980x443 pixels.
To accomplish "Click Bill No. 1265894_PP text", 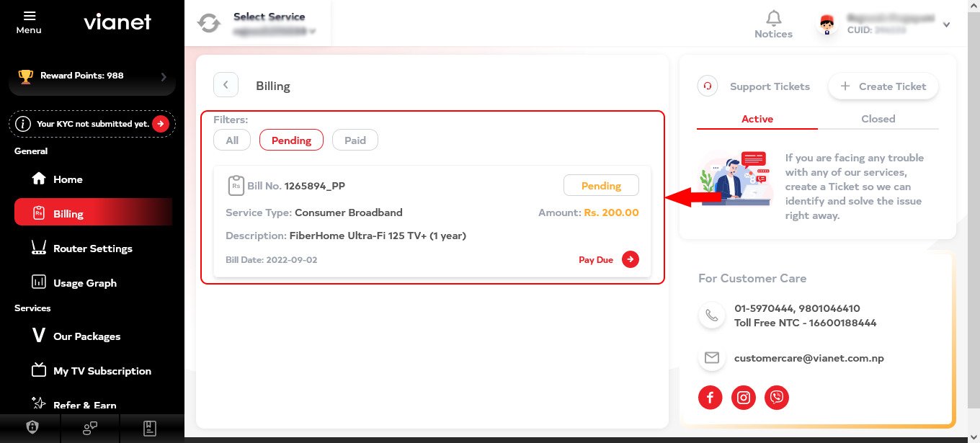I will tap(296, 186).
